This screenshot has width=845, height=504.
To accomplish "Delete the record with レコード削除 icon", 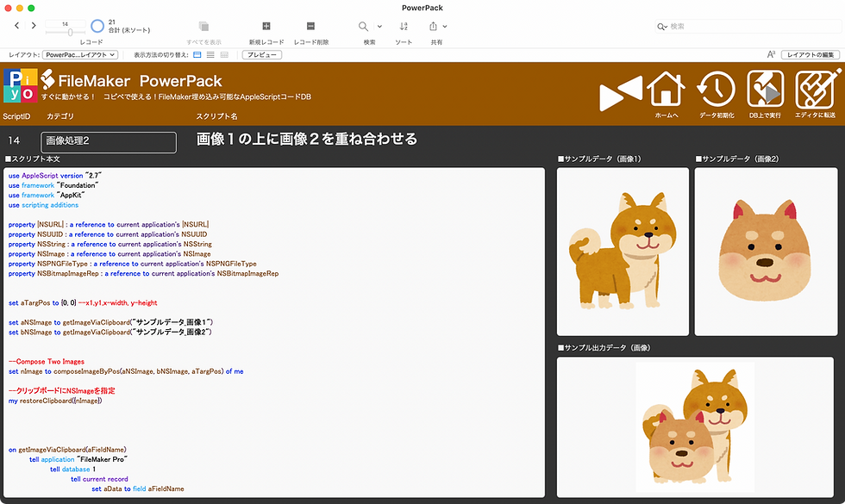I will pyautogui.click(x=310, y=26).
